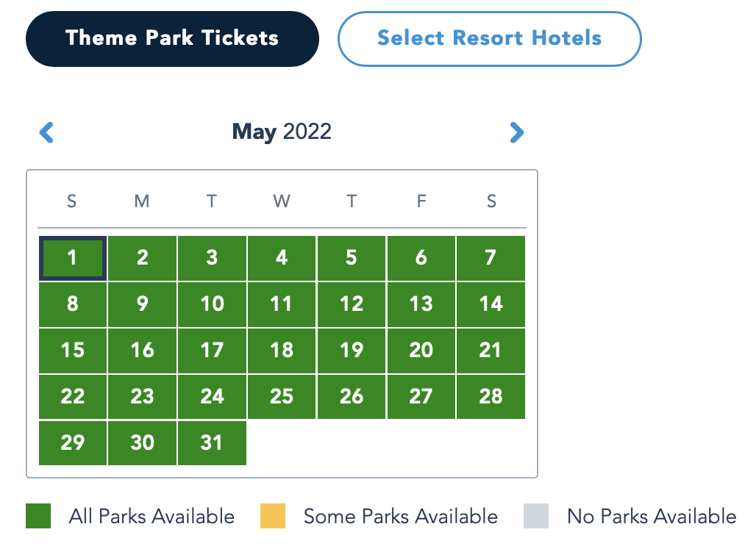The width and height of the screenshot is (745, 560).
Task: Advance to next month arrow
Action: tap(517, 133)
